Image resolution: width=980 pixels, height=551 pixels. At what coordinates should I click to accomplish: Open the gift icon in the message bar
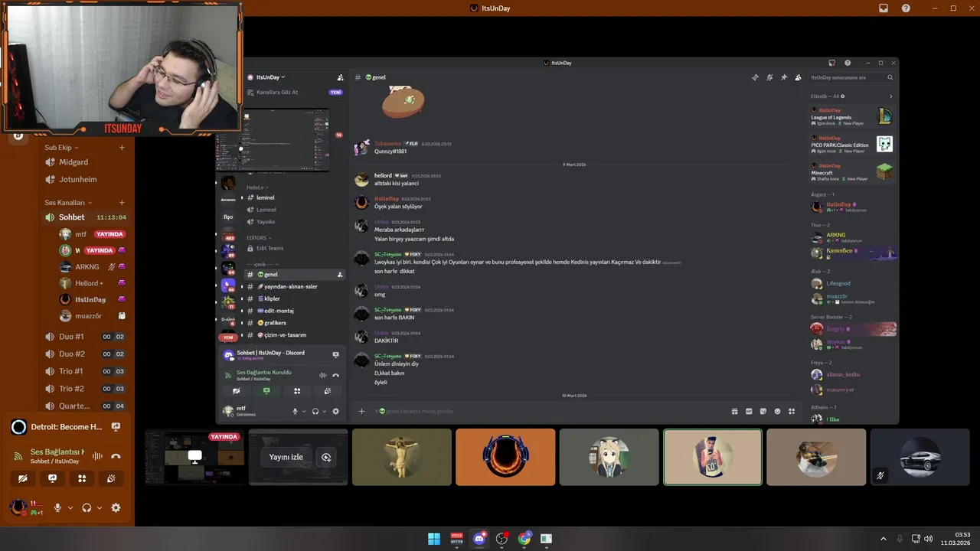click(x=734, y=411)
